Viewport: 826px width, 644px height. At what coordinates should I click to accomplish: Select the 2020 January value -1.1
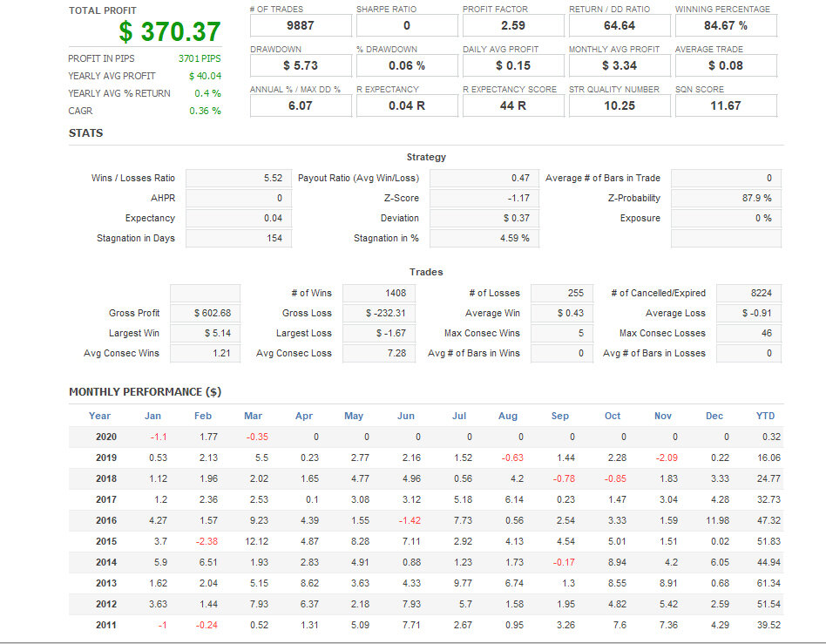pyautogui.click(x=159, y=437)
